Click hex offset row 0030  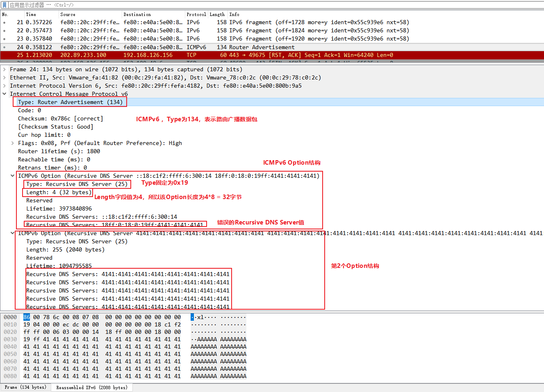[10, 339]
